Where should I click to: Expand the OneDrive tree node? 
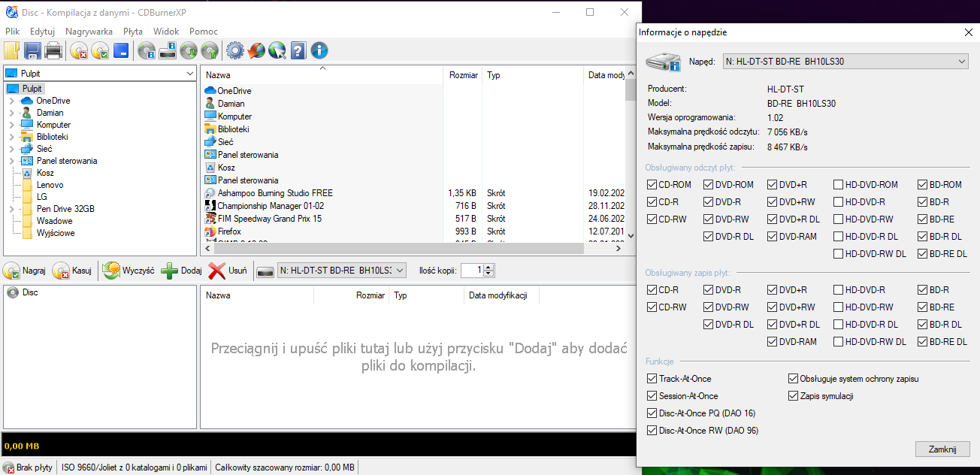(x=11, y=101)
